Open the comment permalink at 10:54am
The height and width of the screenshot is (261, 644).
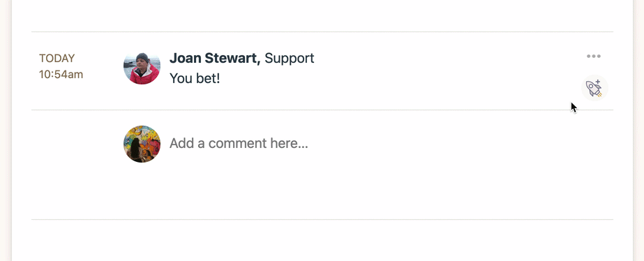pos(61,75)
